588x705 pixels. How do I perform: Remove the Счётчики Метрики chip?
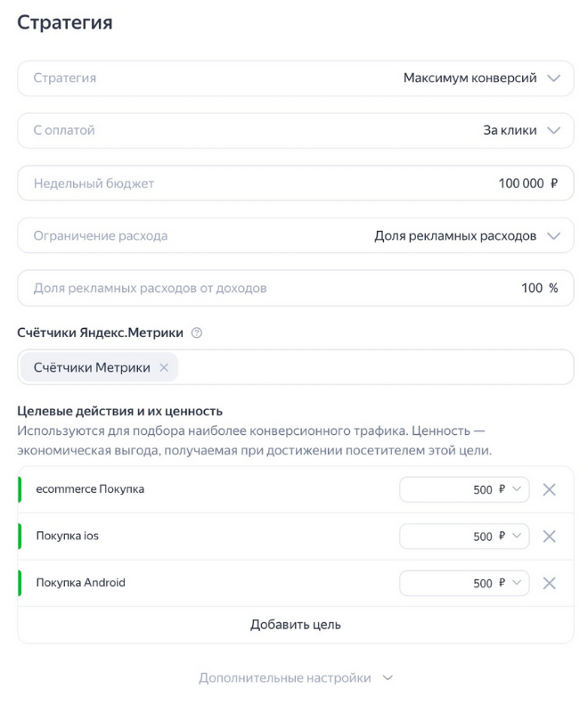(x=164, y=367)
